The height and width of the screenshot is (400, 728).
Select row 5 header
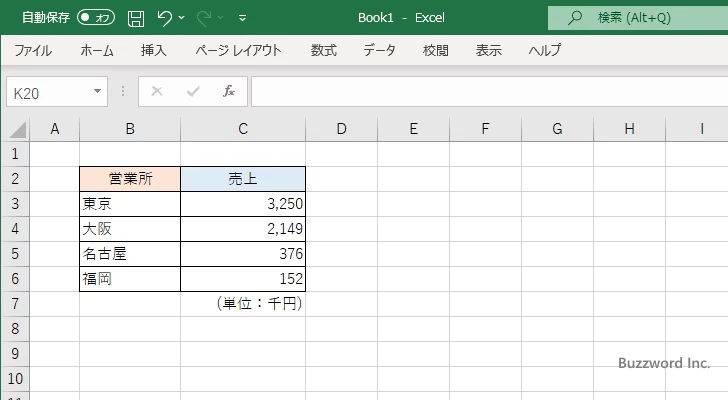15,254
